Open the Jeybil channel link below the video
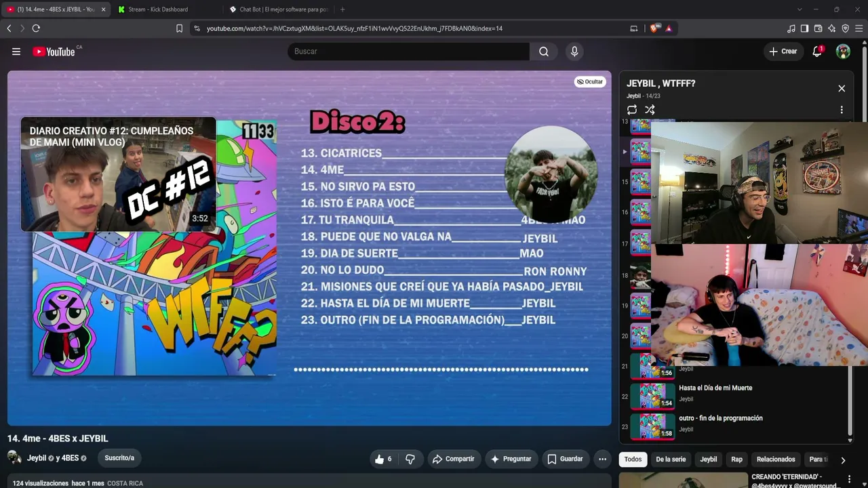This screenshot has width=868, height=488. (x=37, y=458)
